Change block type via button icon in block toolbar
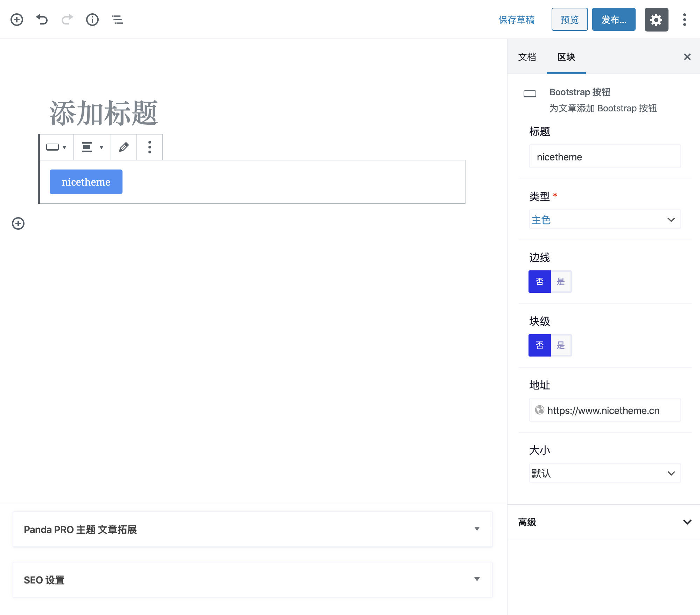Image resolution: width=700 pixels, height=615 pixels. click(57, 147)
